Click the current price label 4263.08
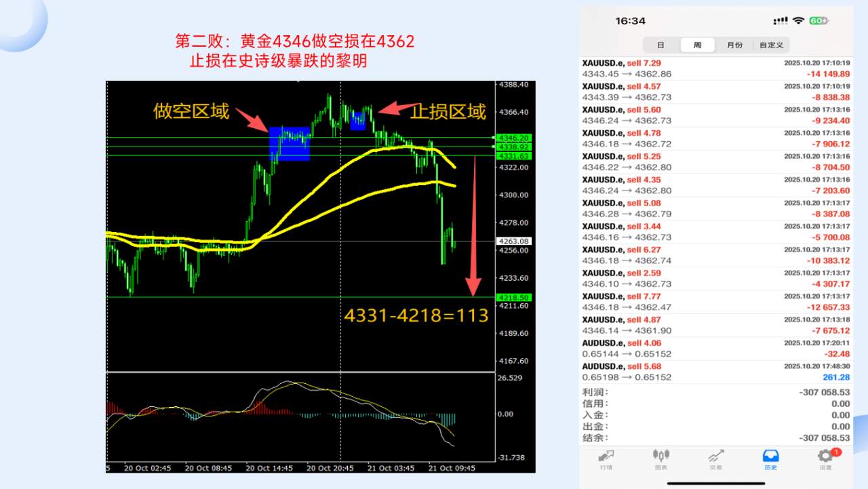 tap(513, 241)
